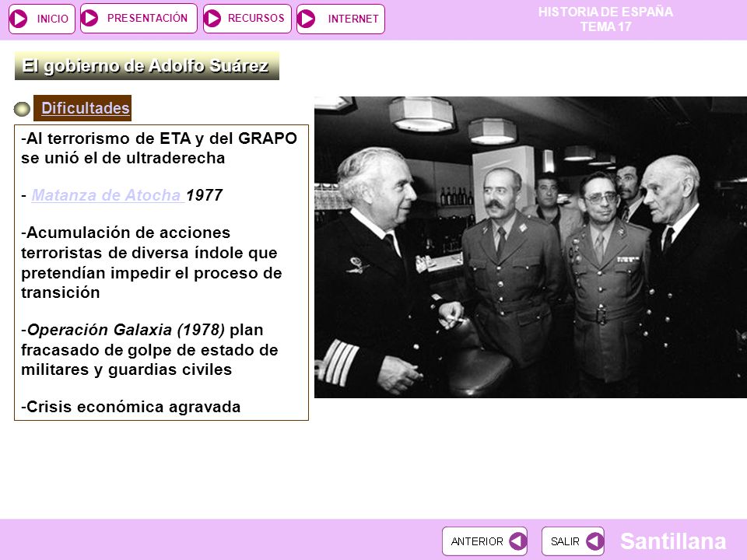Click the ANTERIOR back arrow icon
The width and height of the screenshot is (747, 560).
click(x=517, y=541)
